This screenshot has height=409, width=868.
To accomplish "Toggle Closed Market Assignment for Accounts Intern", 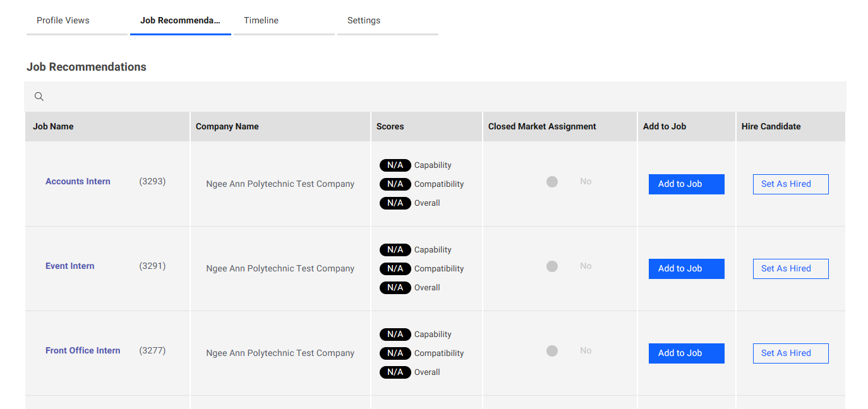I will pos(552,182).
